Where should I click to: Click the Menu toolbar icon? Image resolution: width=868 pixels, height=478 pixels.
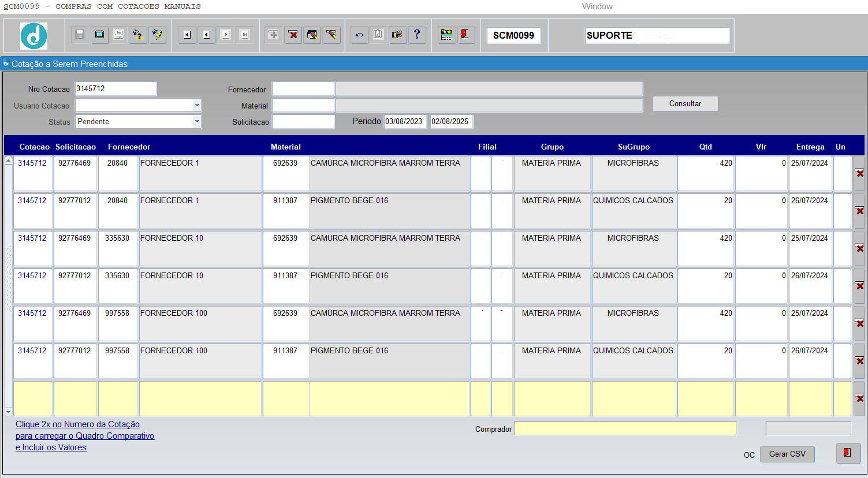click(446, 35)
